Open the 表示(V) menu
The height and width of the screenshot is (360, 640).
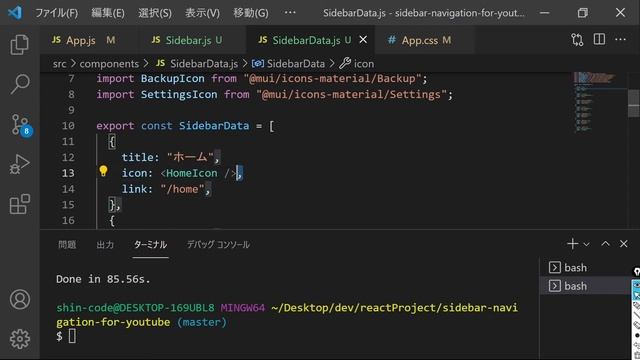(x=202, y=13)
